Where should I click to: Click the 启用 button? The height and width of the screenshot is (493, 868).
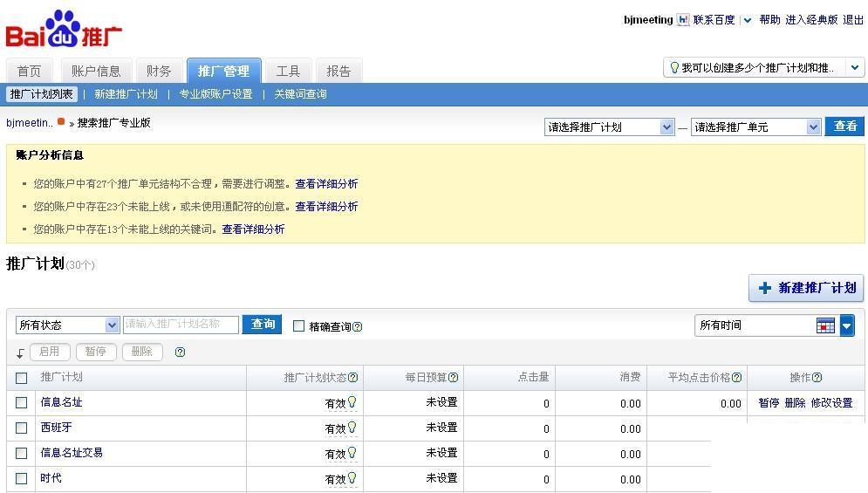click(49, 352)
